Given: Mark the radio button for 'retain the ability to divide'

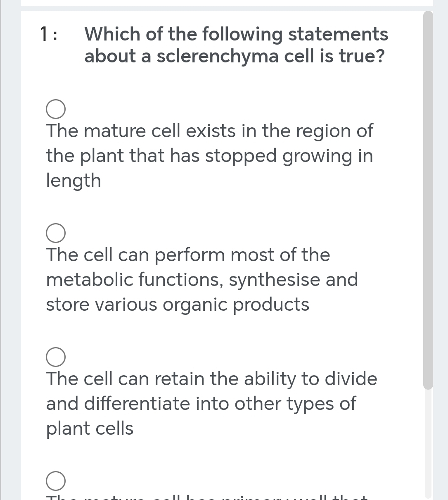Looking at the screenshot, I should click(x=55, y=357).
